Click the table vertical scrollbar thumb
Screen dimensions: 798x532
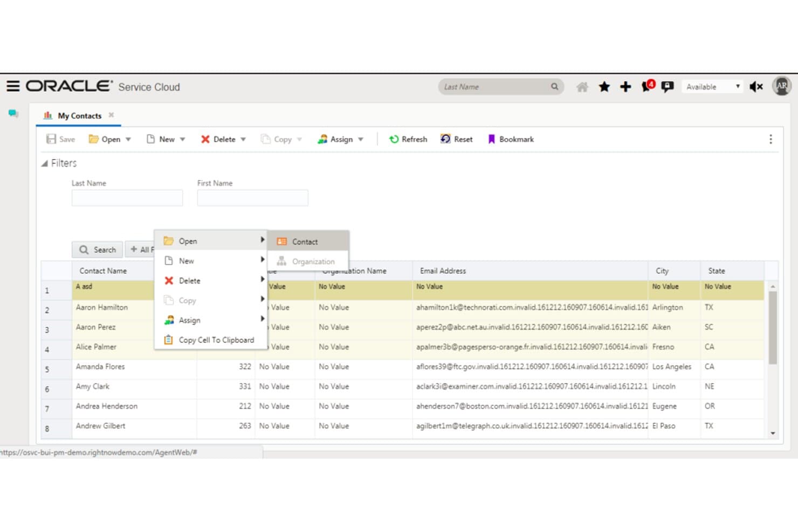coord(773,328)
